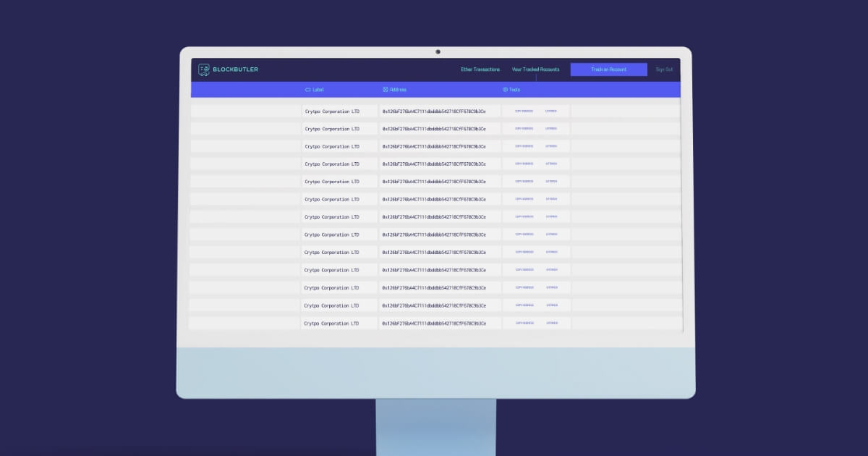Screen dimensions: 868x456
Task: Untrack the account in the last row
Action: 552,324
